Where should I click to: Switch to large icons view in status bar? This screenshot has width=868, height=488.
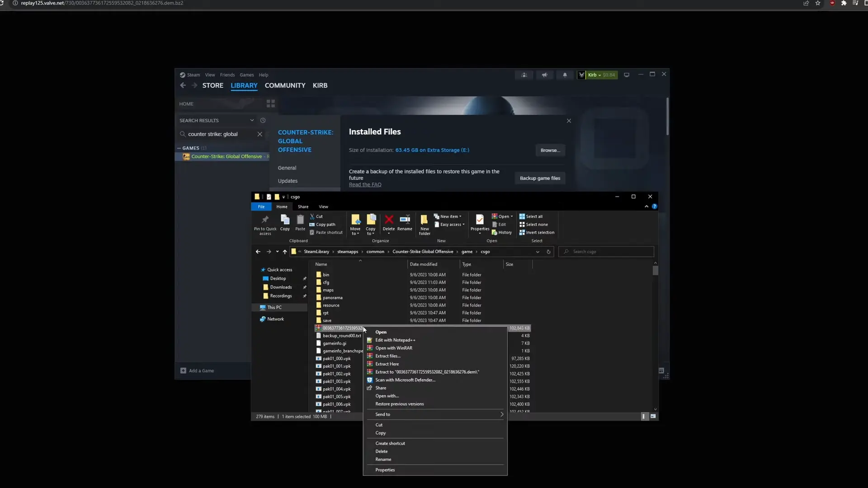653,417
